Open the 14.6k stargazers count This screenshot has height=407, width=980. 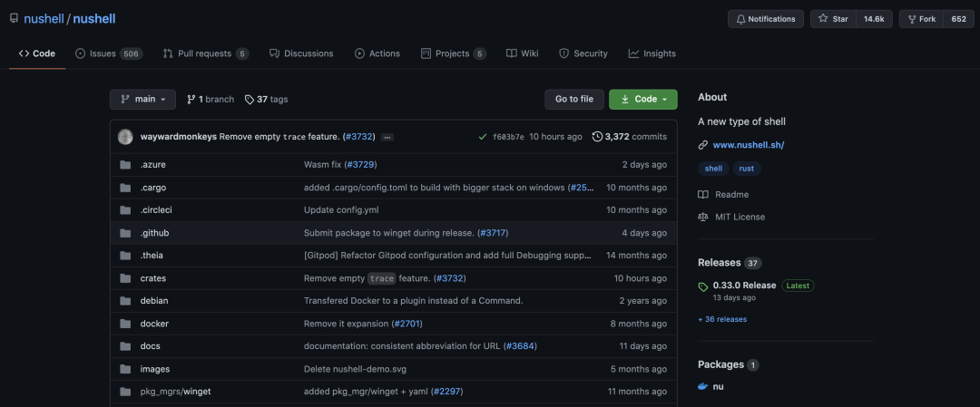(x=874, y=19)
